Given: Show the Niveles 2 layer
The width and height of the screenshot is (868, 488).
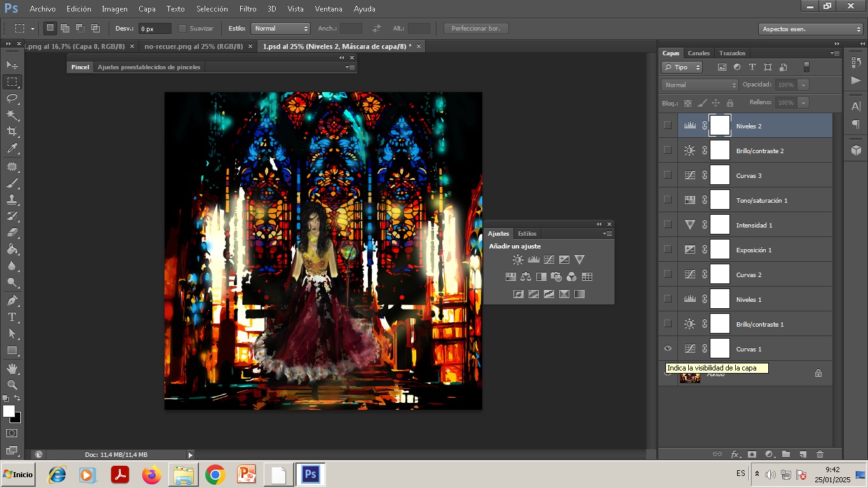Looking at the screenshot, I should tap(668, 125).
